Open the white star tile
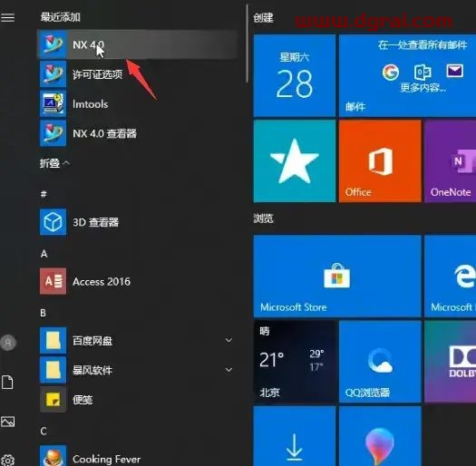 pos(295,160)
